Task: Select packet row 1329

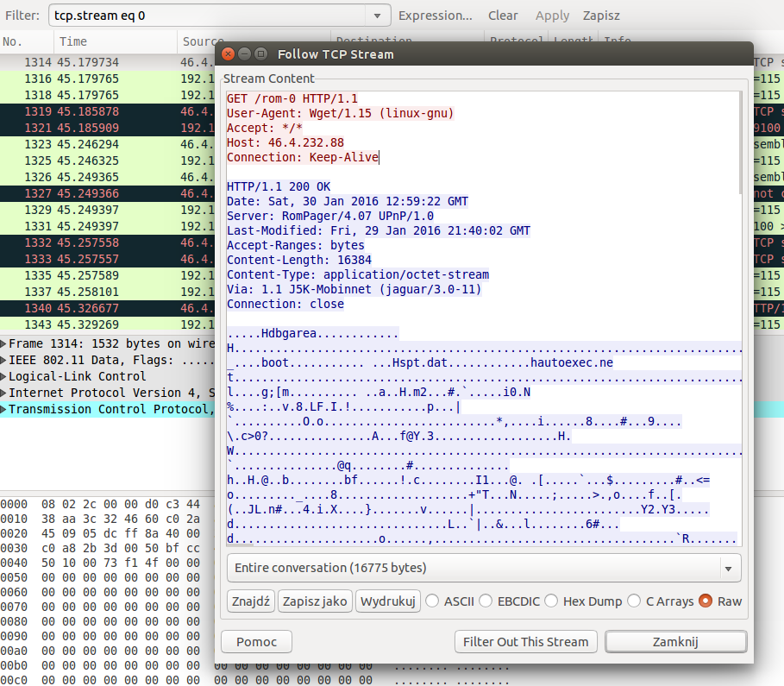Action: (x=108, y=210)
